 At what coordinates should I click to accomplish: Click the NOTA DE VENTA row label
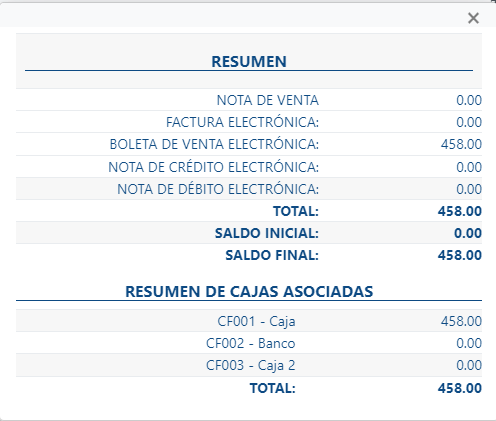[x=268, y=100]
